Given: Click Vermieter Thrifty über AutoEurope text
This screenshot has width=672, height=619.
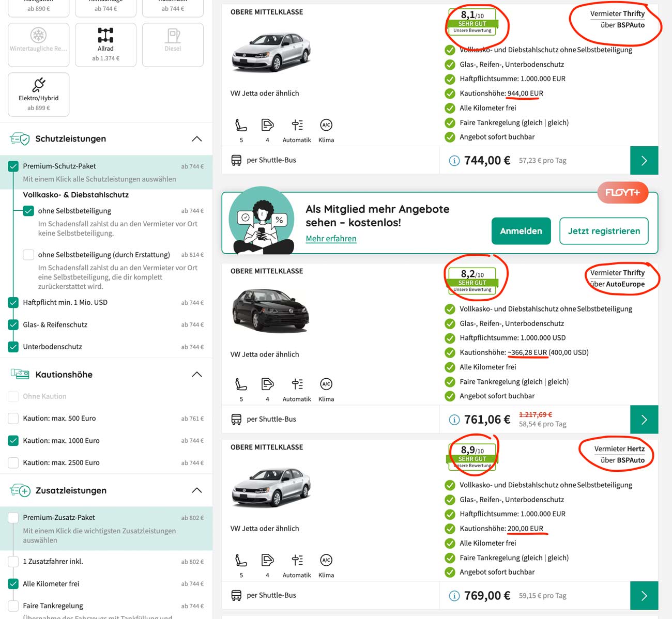Looking at the screenshot, I should 618,278.
